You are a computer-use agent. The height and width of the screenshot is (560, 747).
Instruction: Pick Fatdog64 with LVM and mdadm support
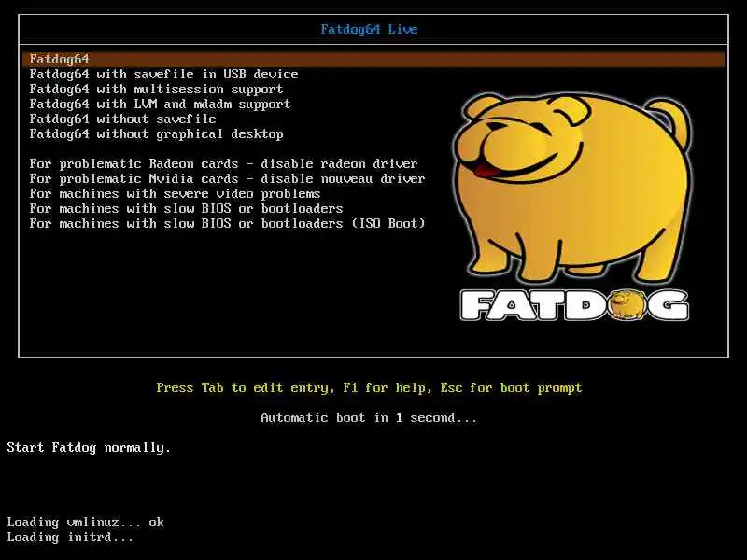point(160,105)
